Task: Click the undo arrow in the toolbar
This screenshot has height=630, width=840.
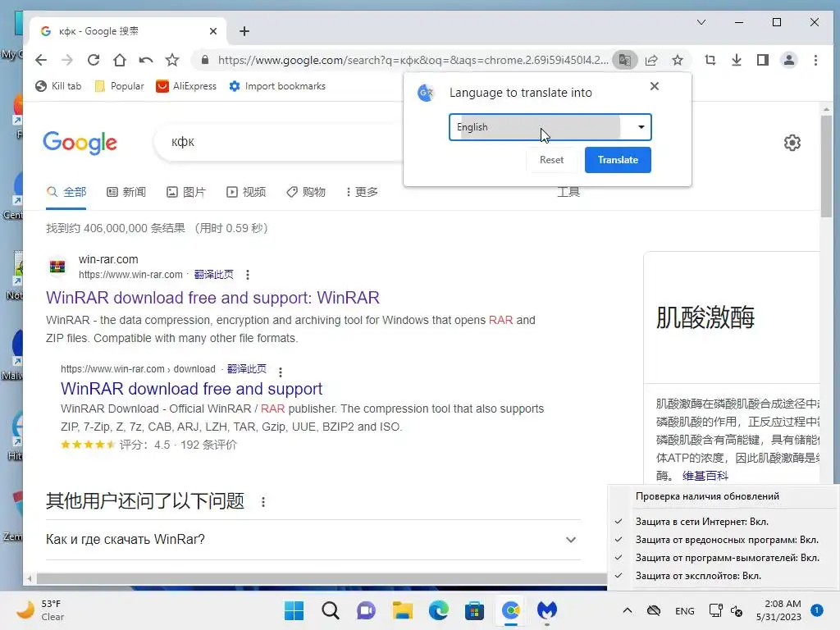Action: click(146, 60)
